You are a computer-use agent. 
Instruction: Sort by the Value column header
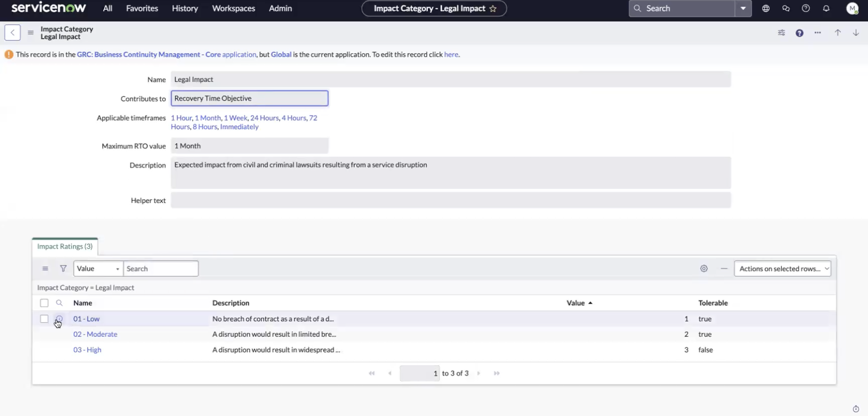(x=576, y=303)
